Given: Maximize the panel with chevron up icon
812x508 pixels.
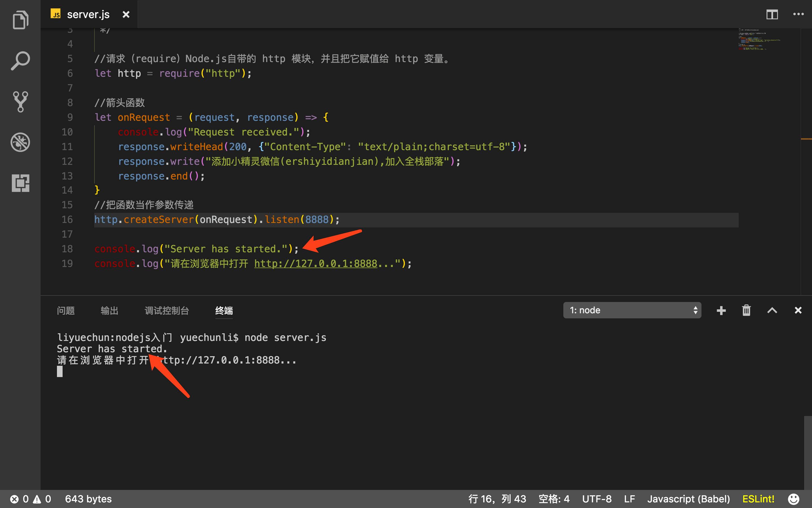Looking at the screenshot, I should tap(772, 310).
